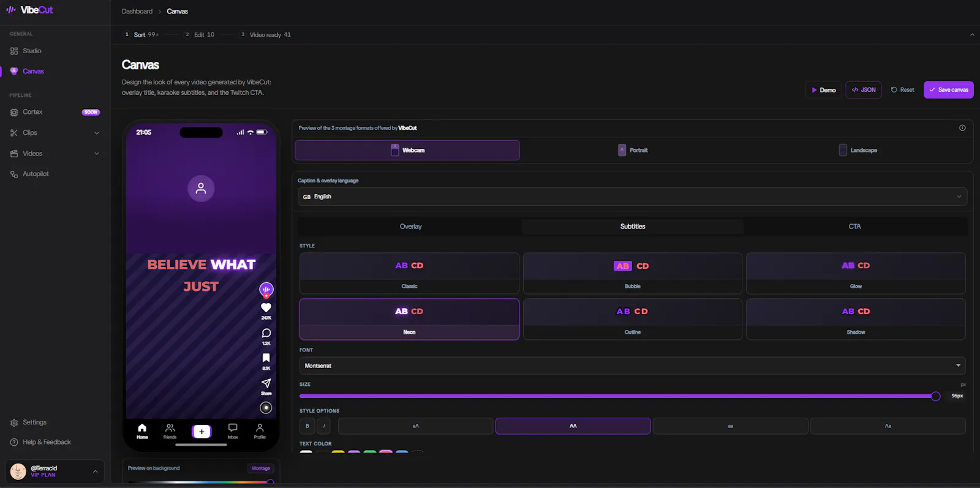
Task: Go to step 1 Sort
Action: 141,35
